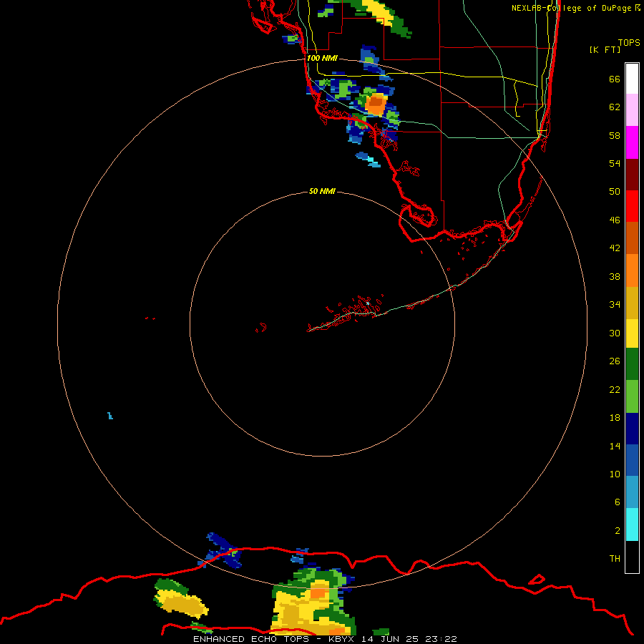
Task: Click the '10' legend value
Action: click(x=615, y=474)
